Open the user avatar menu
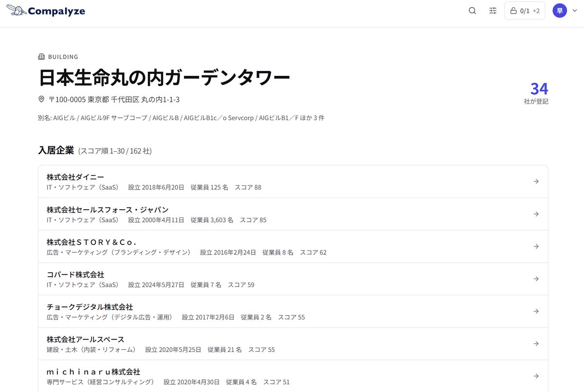Image resolution: width=584 pixels, height=392 pixels. [x=560, y=11]
